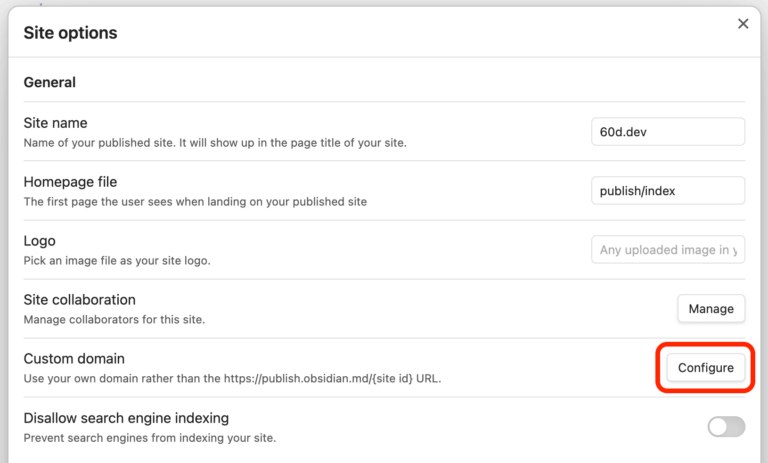Select the General section heading

(50, 82)
